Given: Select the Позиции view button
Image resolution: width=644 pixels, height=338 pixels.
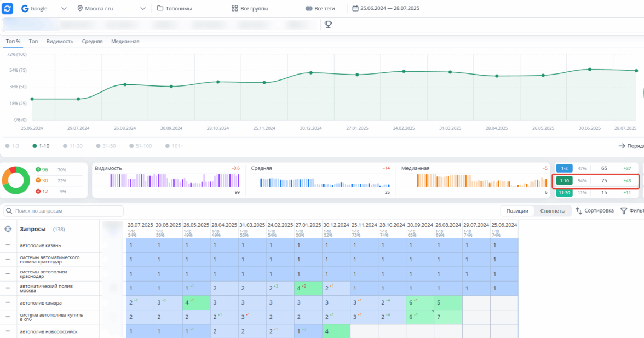Looking at the screenshot, I should (517, 211).
